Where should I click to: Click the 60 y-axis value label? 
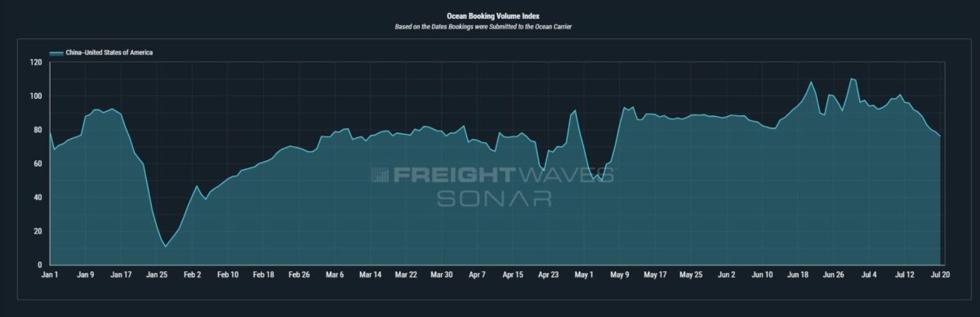click(37, 163)
